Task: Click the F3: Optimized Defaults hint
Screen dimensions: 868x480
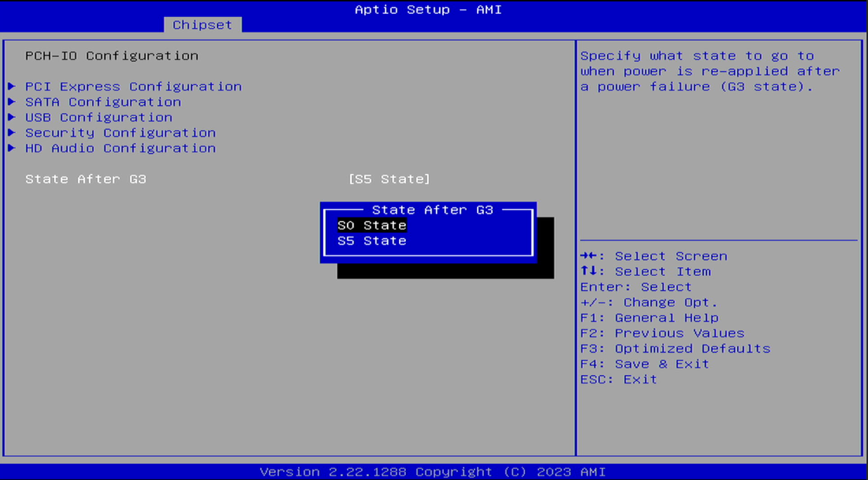Action: coord(675,348)
